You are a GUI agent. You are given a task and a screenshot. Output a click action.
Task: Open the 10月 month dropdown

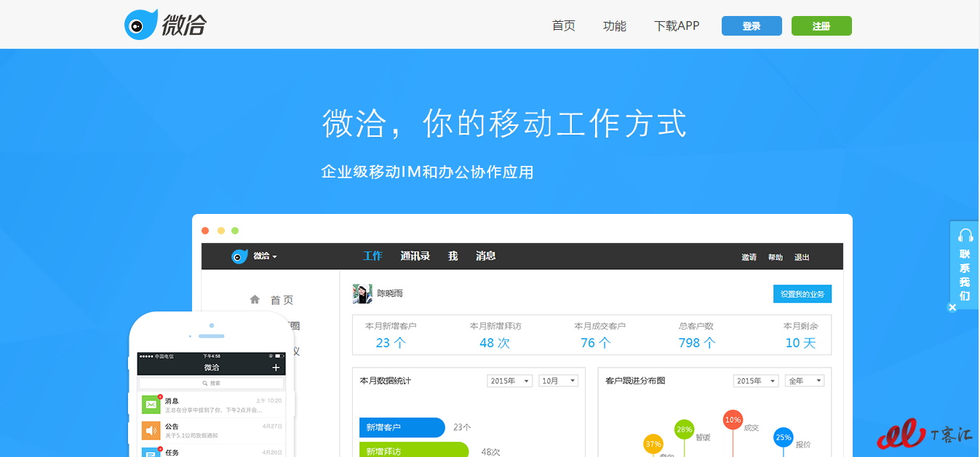point(558,381)
